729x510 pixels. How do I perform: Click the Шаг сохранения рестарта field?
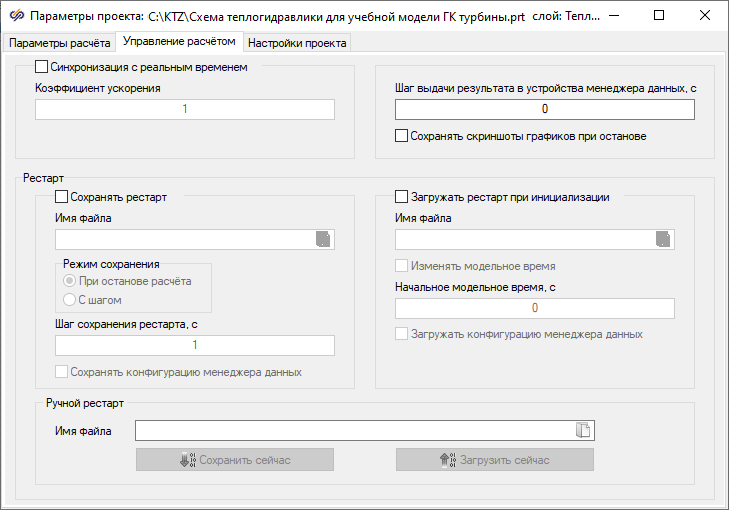pyautogui.click(x=195, y=345)
